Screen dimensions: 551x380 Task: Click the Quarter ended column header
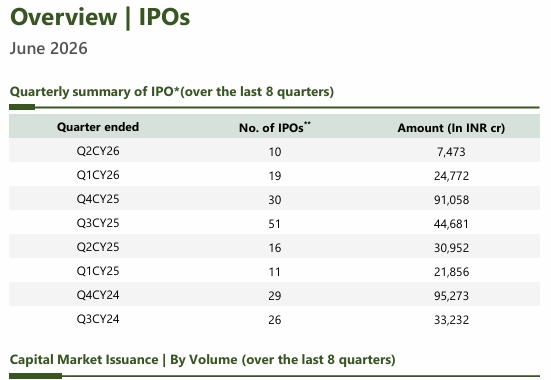pos(98,127)
